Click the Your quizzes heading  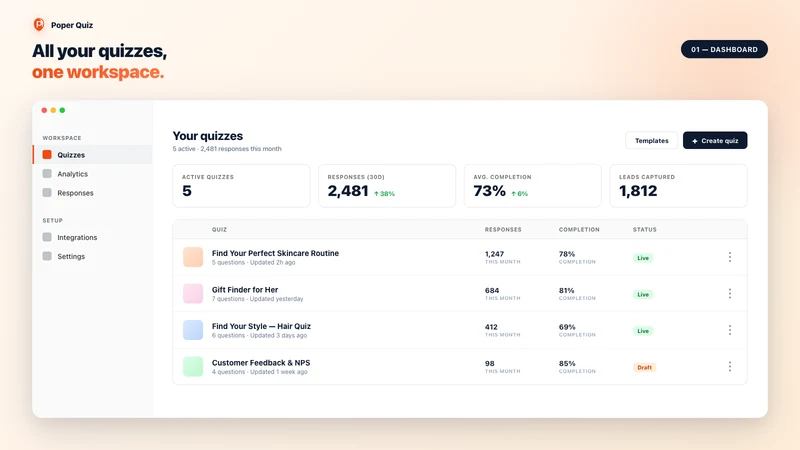208,136
